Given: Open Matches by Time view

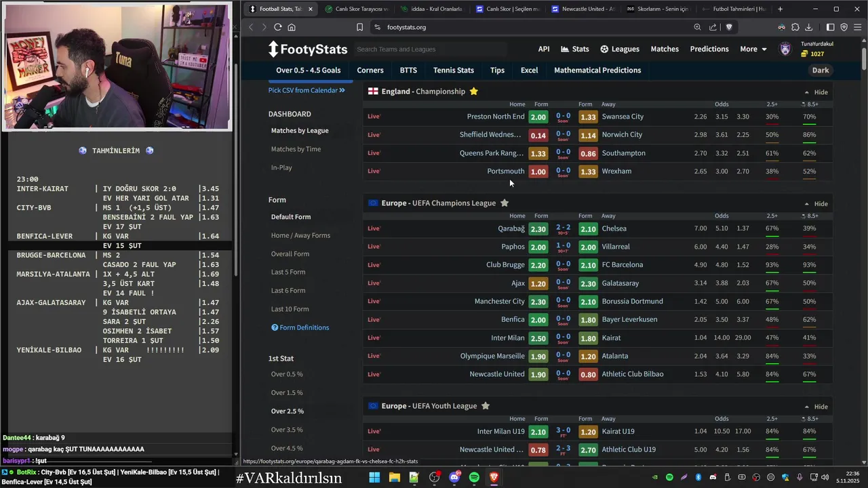Looking at the screenshot, I should click(x=296, y=149).
